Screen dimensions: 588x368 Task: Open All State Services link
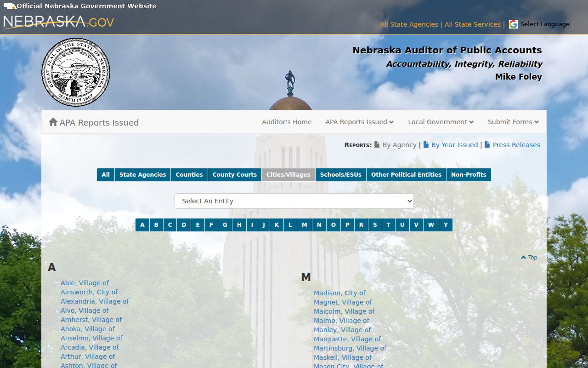(x=473, y=24)
